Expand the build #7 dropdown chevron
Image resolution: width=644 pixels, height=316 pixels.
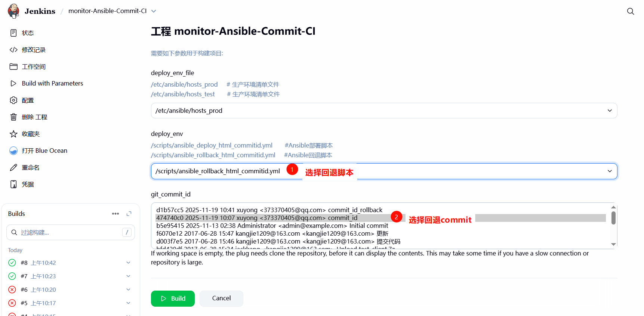pos(128,276)
